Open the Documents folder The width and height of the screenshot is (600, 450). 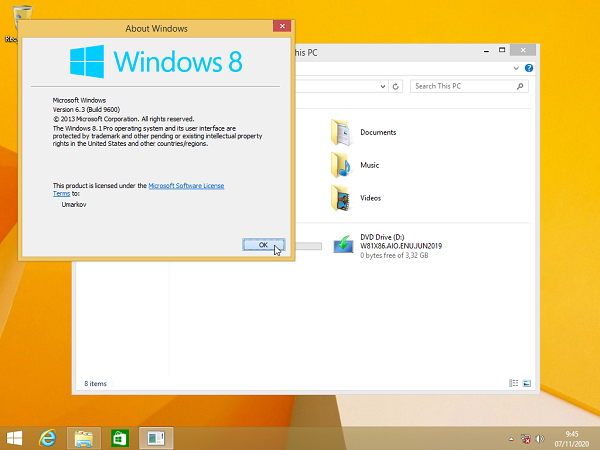click(343, 132)
